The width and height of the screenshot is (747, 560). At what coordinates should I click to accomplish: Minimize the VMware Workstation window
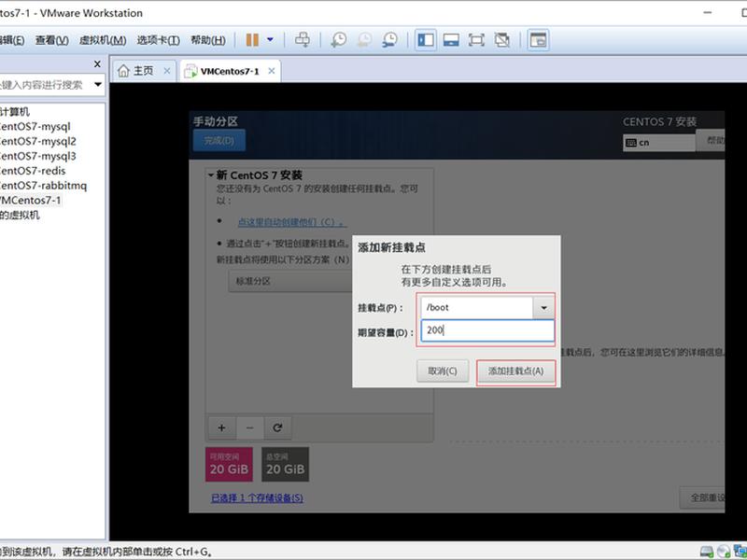point(708,12)
